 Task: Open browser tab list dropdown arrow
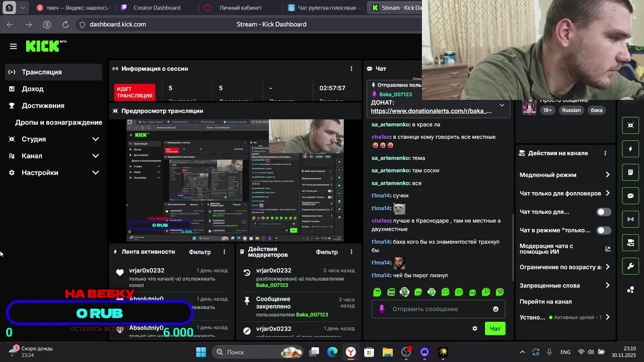[23, 8]
